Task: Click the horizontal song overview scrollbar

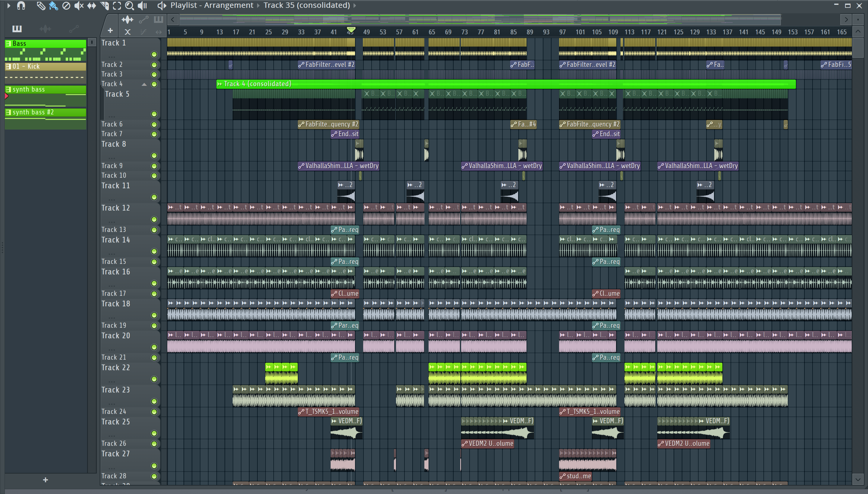Action: tap(480, 20)
